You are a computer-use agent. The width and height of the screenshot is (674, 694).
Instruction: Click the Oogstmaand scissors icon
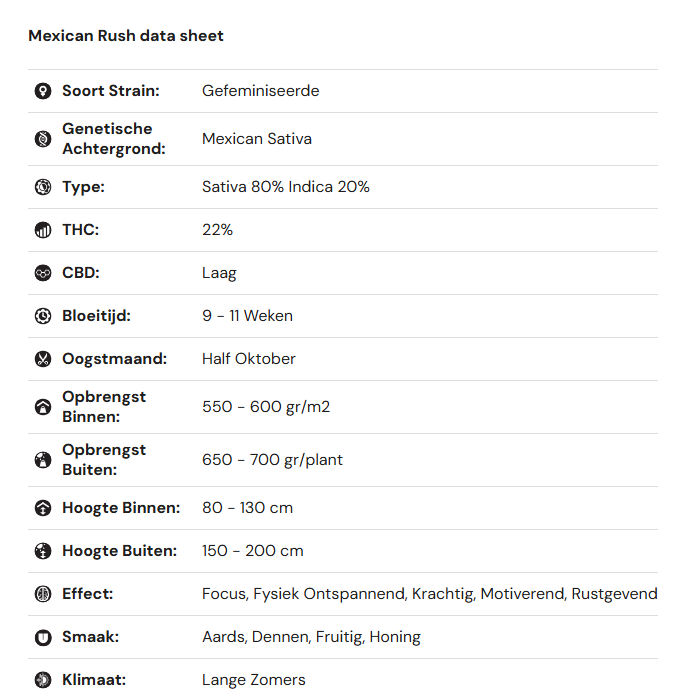(x=43, y=359)
